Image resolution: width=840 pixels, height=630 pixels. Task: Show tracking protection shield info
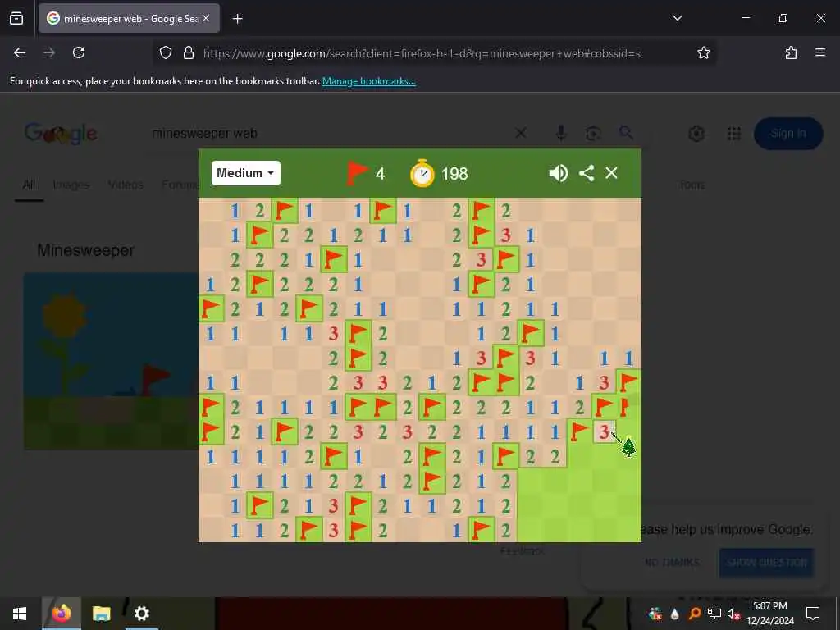point(166,52)
